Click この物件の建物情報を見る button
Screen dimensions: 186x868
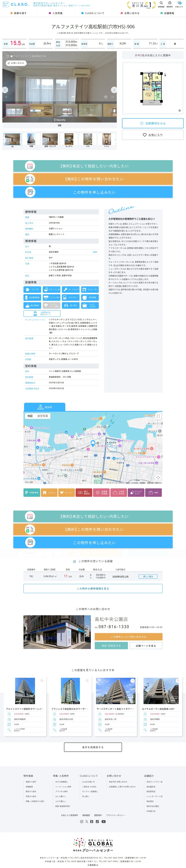tap(93, 589)
